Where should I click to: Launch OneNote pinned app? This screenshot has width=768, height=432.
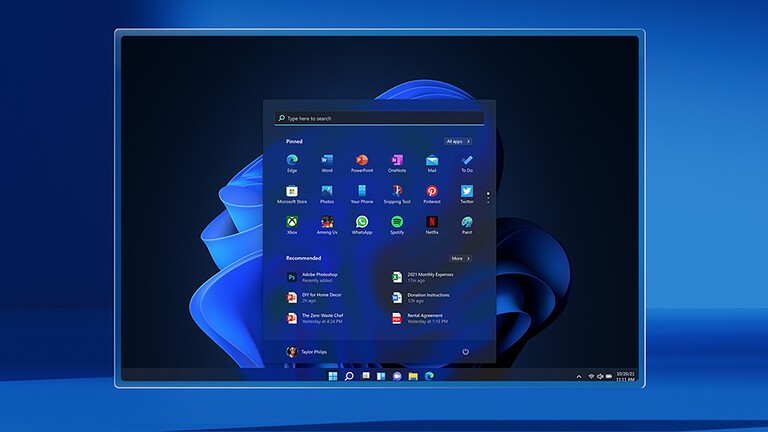coord(397,163)
